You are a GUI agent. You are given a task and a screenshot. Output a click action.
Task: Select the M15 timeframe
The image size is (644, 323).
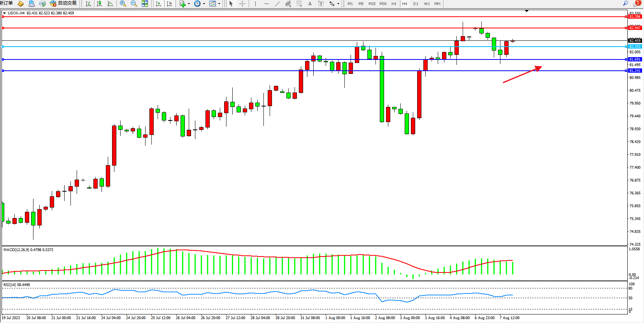(x=372, y=3)
